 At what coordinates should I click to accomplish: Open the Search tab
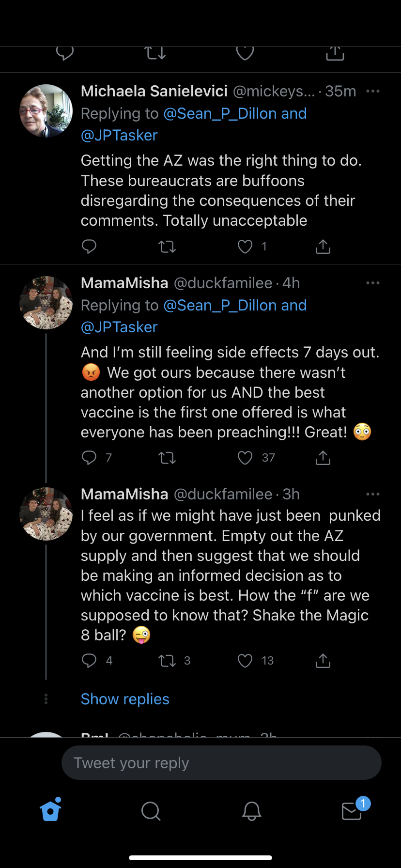pos(151,810)
